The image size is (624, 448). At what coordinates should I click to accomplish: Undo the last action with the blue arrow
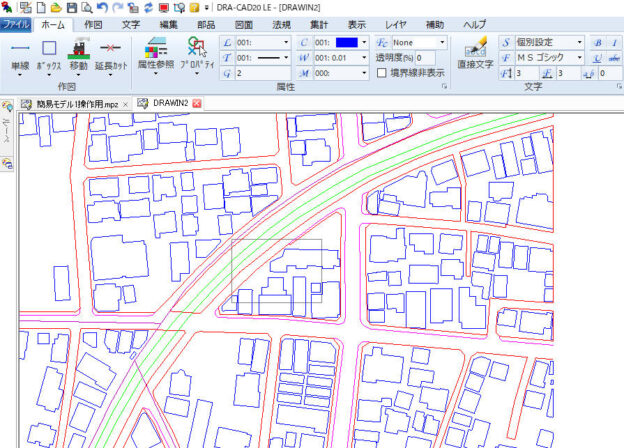pos(102,7)
